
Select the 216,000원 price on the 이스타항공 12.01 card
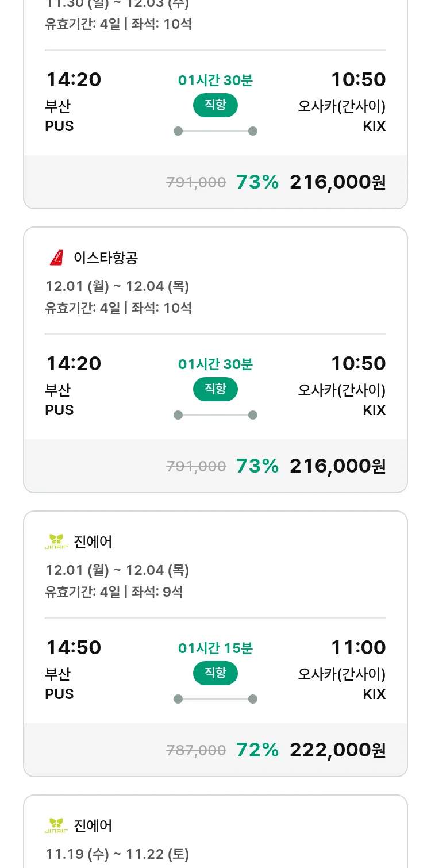pyautogui.click(x=337, y=466)
